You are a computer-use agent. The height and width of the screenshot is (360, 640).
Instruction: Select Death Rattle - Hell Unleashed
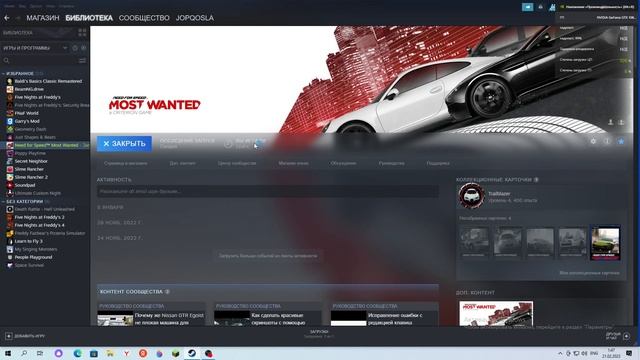pos(44,209)
